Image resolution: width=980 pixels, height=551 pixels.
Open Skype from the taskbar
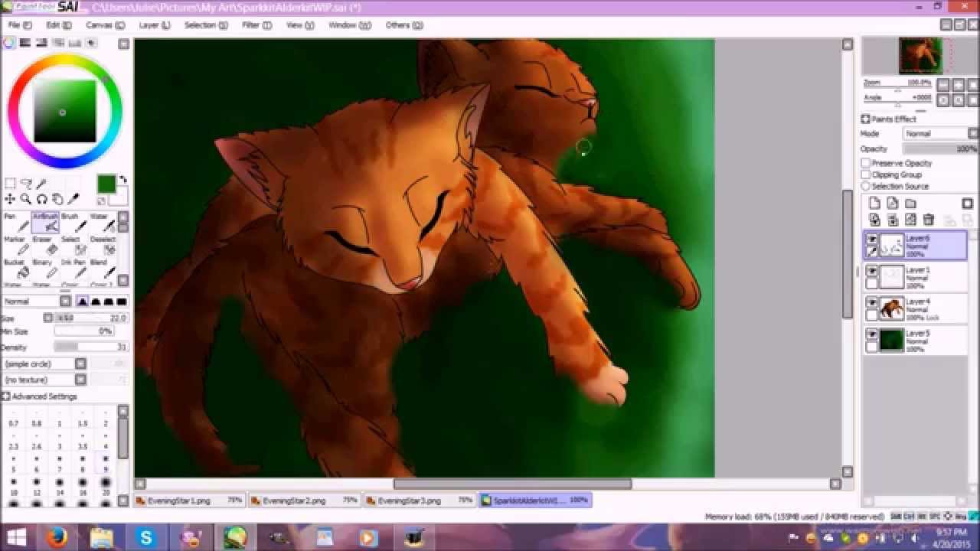coord(145,538)
